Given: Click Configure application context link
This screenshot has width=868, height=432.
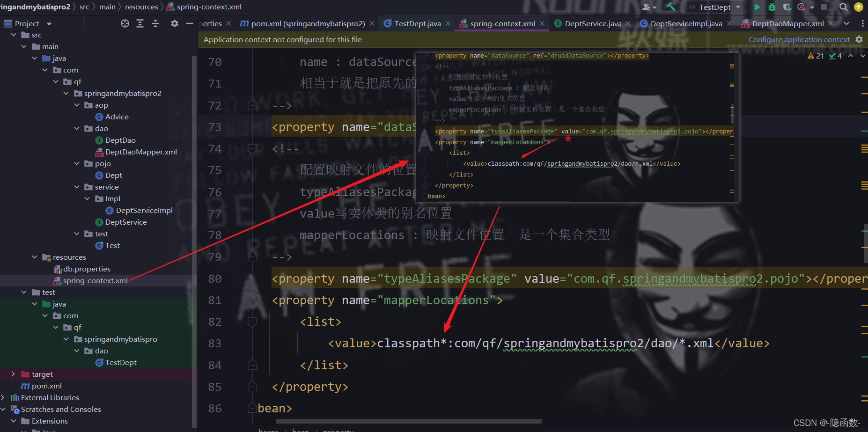Looking at the screenshot, I should click(799, 40).
